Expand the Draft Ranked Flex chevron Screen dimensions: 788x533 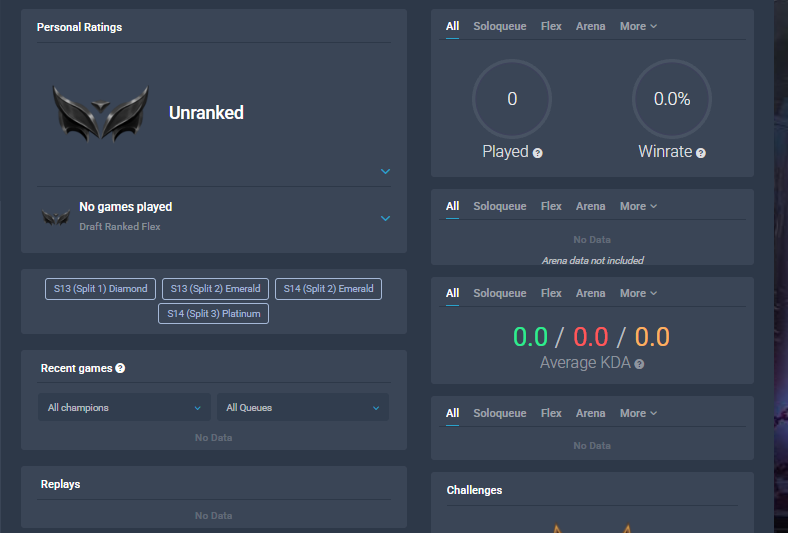pos(385,218)
